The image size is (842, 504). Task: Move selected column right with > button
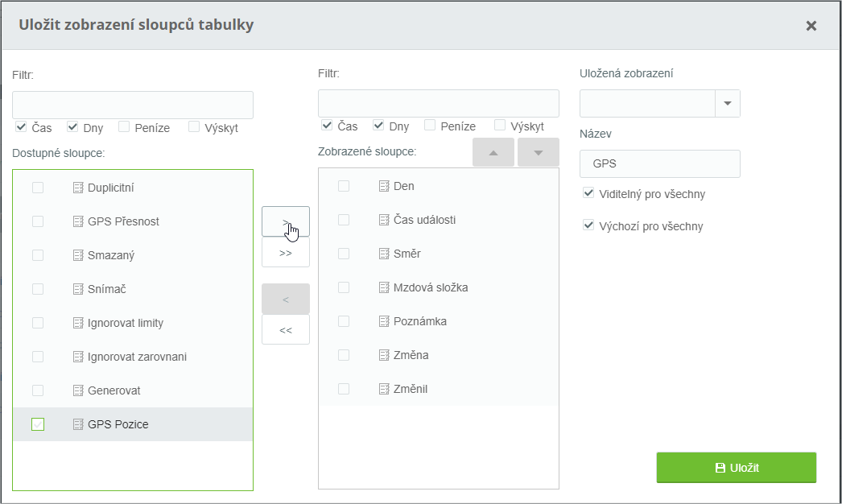[286, 221]
